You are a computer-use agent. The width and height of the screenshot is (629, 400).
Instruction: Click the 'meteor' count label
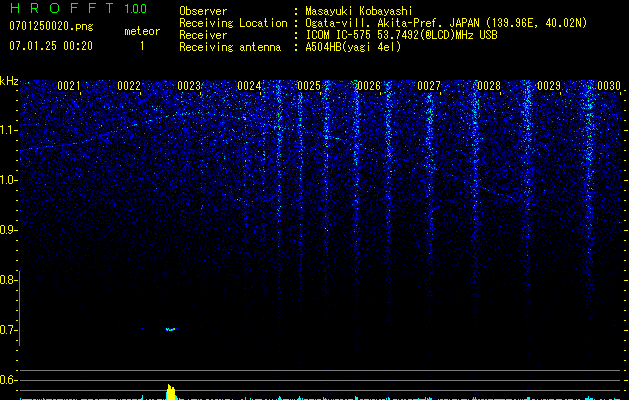pos(142,31)
